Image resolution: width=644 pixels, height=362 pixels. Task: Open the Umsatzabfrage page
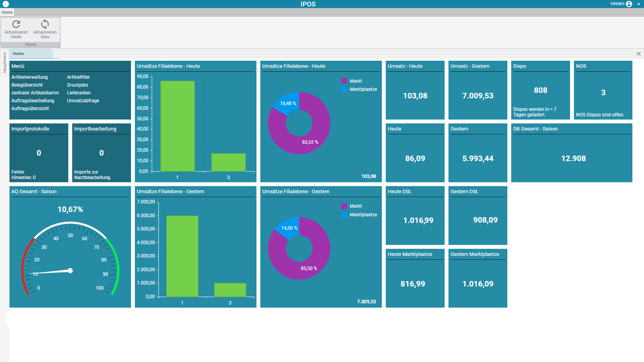pos(83,100)
